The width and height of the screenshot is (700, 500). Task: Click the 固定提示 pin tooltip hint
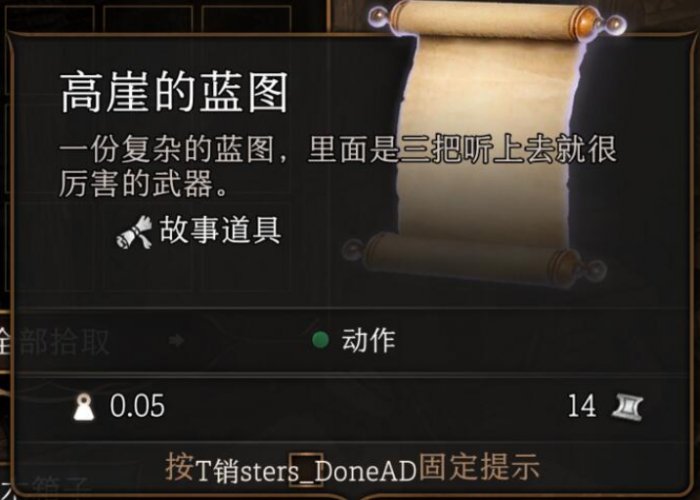pyautogui.click(x=479, y=468)
